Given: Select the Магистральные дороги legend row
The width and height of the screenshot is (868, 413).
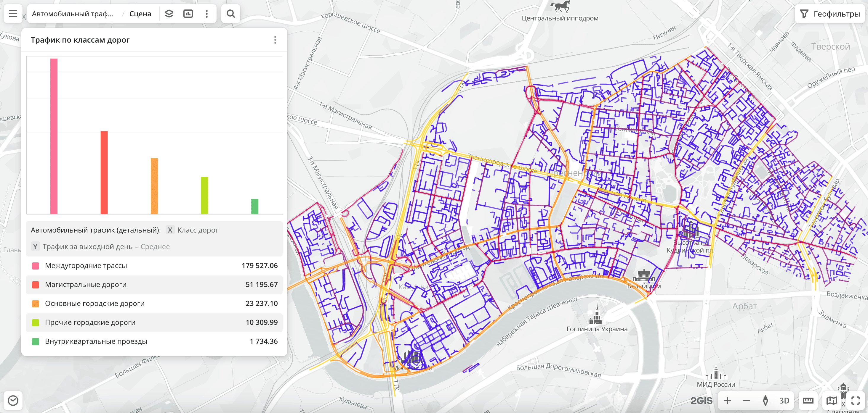Looking at the screenshot, I should tap(154, 284).
